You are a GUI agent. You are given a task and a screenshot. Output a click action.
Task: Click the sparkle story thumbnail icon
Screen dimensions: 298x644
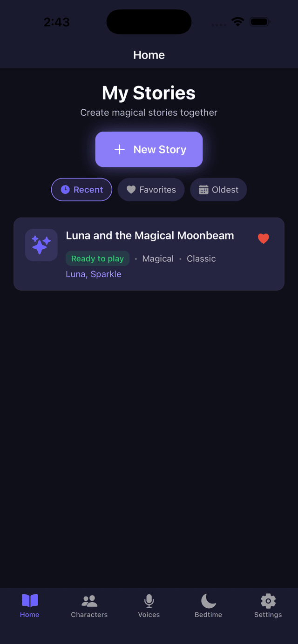pos(41,245)
